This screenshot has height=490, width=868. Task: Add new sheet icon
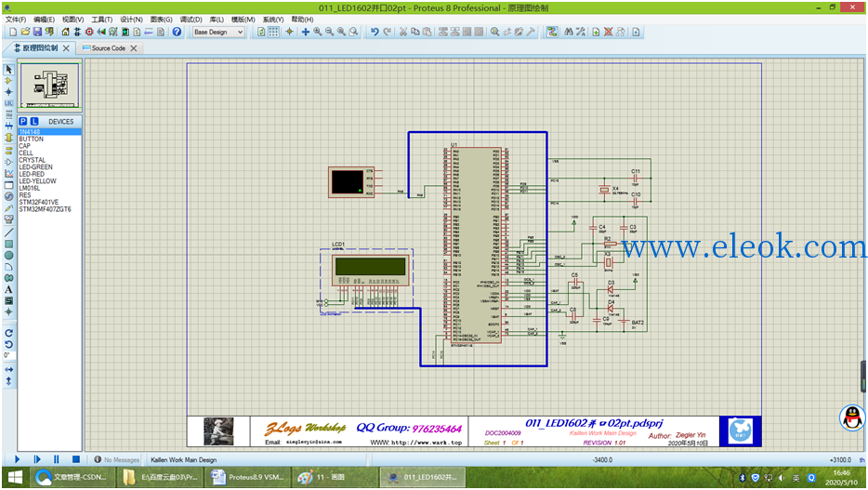(596, 33)
